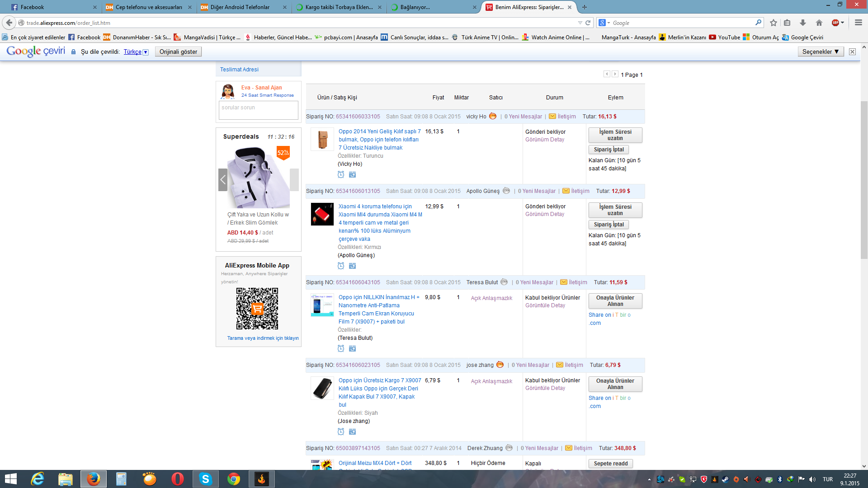Go to Firefox home icon
Image resolution: width=868 pixels, height=488 pixels.
pyautogui.click(x=819, y=23)
